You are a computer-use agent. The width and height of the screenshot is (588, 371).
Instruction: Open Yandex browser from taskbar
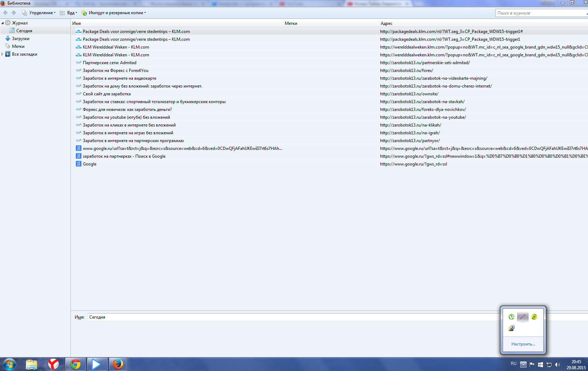coord(53,364)
